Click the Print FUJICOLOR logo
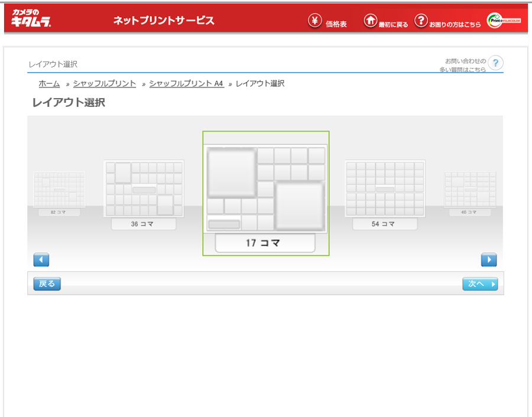Viewport: 532px width, 417px height. (x=504, y=21)
